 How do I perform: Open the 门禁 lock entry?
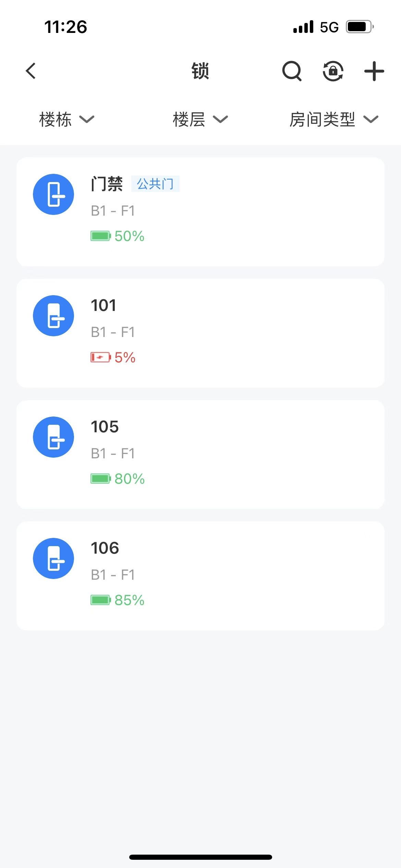(240, 212)
